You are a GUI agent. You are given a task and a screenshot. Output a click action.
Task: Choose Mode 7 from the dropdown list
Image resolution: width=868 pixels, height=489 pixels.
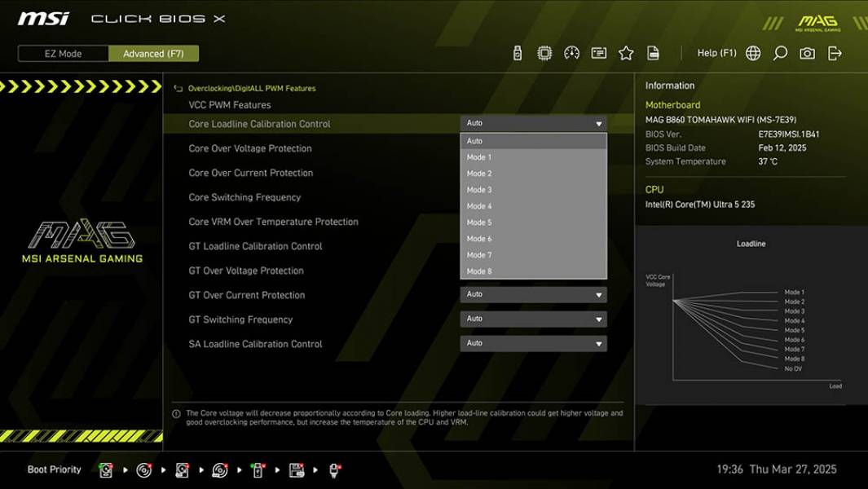[533, 255]
